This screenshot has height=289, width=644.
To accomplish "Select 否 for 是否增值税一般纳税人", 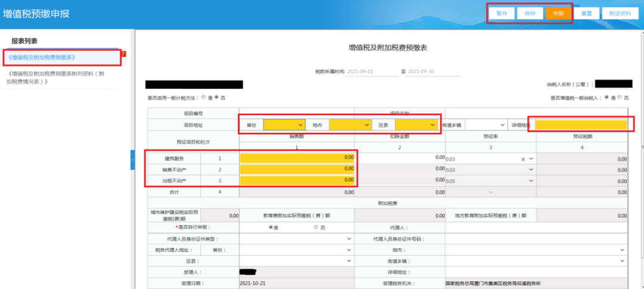I will [x=620, y=98].
